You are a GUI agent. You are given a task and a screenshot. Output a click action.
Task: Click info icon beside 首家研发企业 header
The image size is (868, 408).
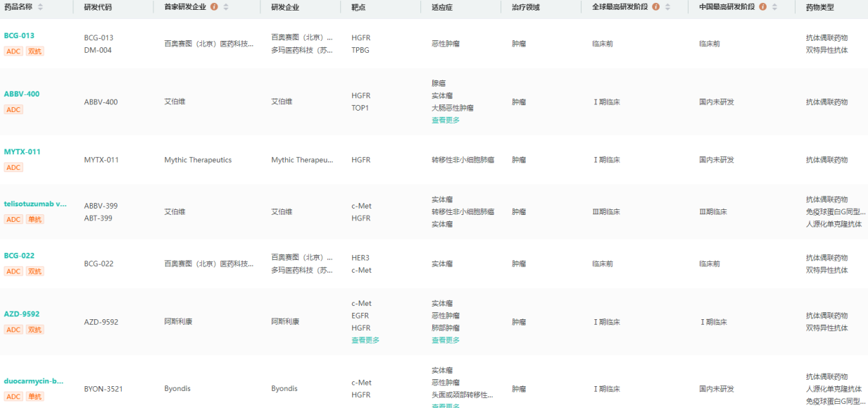coord(214,7)
